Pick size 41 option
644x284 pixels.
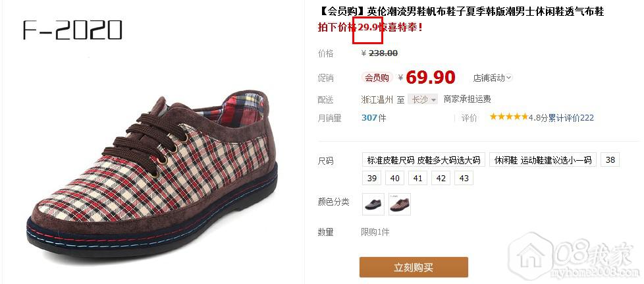point(417,179)
